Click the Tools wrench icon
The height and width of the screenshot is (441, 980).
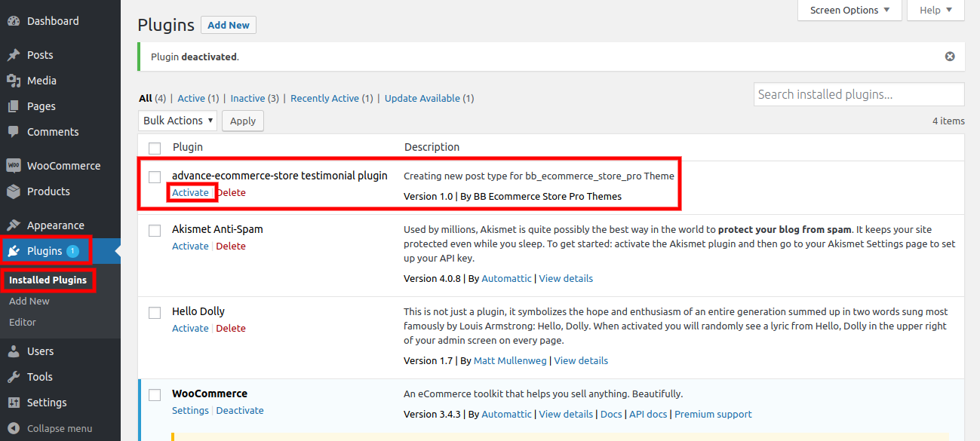pos(14,377)
